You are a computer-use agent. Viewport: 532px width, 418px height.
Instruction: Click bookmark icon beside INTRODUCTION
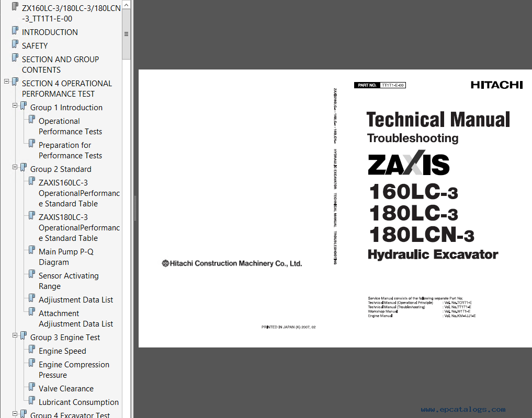[x=15, y=31]
